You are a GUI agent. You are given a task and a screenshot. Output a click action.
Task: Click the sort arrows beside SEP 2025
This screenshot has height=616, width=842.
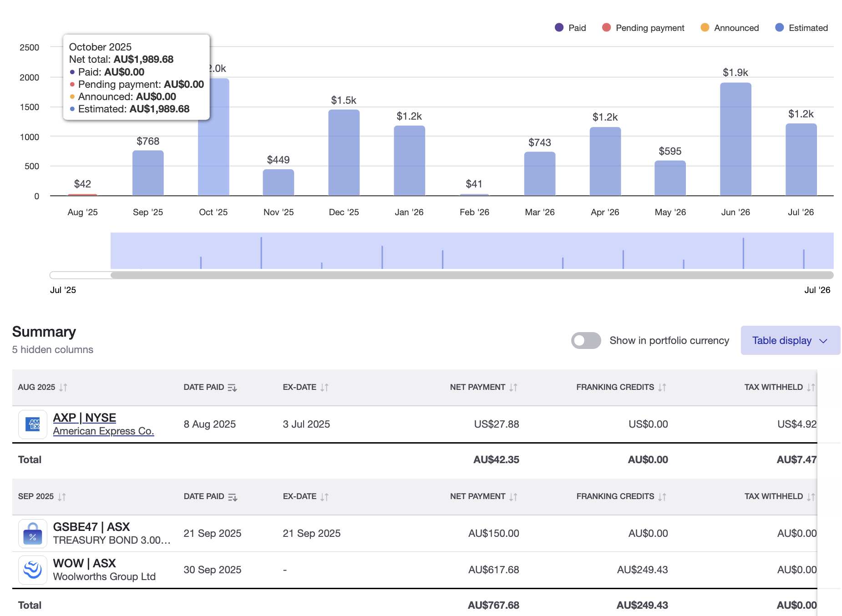[62, 496]
